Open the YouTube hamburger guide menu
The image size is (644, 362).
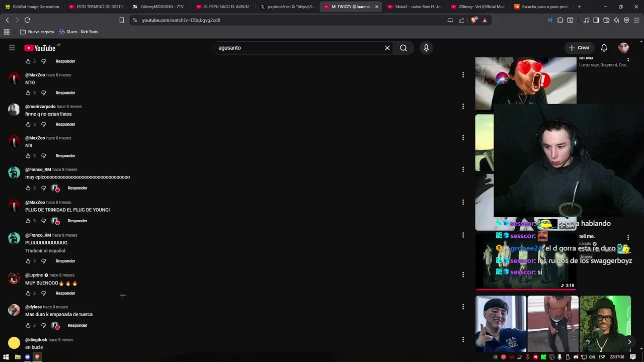12,48
